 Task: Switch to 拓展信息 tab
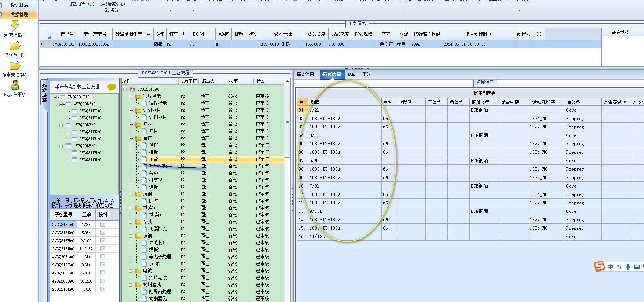(x=332, y=74)
